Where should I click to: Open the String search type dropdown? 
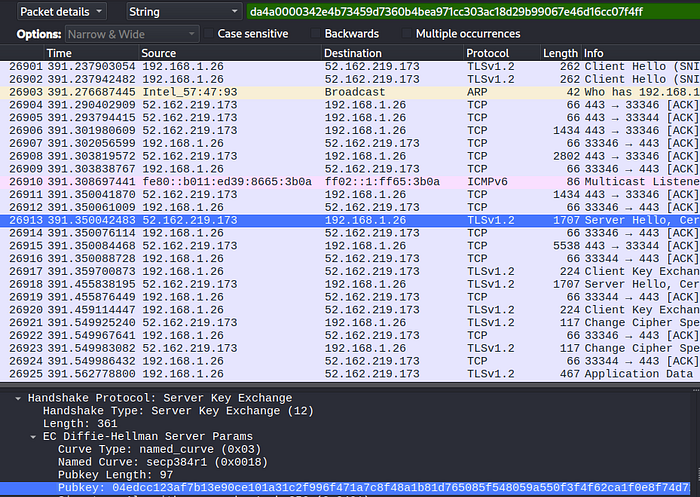(x=181, y=12)
